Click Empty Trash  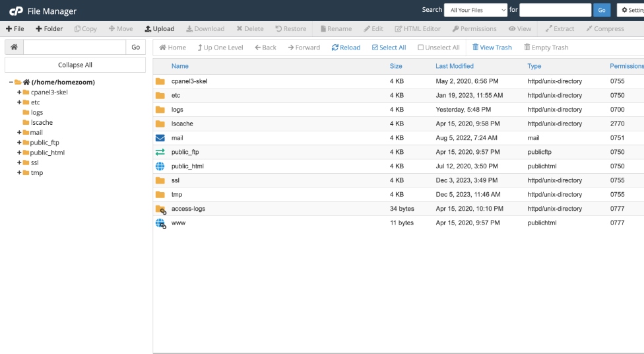pyautogui.click(x=546, y=48)
